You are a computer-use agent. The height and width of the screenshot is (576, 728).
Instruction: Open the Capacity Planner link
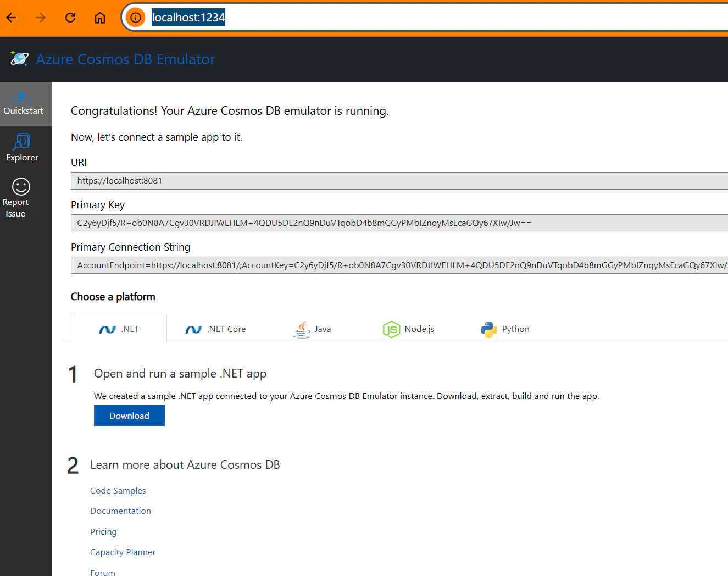[x=123, y=552]
